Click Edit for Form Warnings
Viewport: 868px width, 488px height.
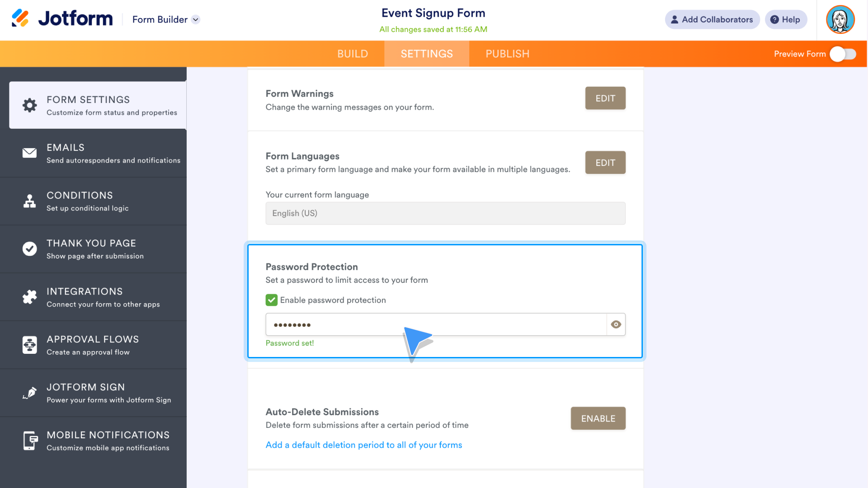605,98
